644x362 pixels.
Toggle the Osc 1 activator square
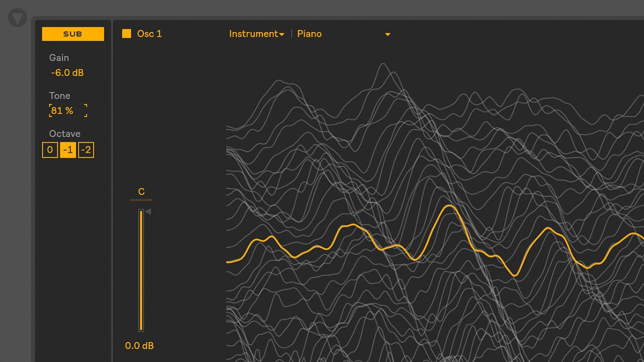[127, 33]
